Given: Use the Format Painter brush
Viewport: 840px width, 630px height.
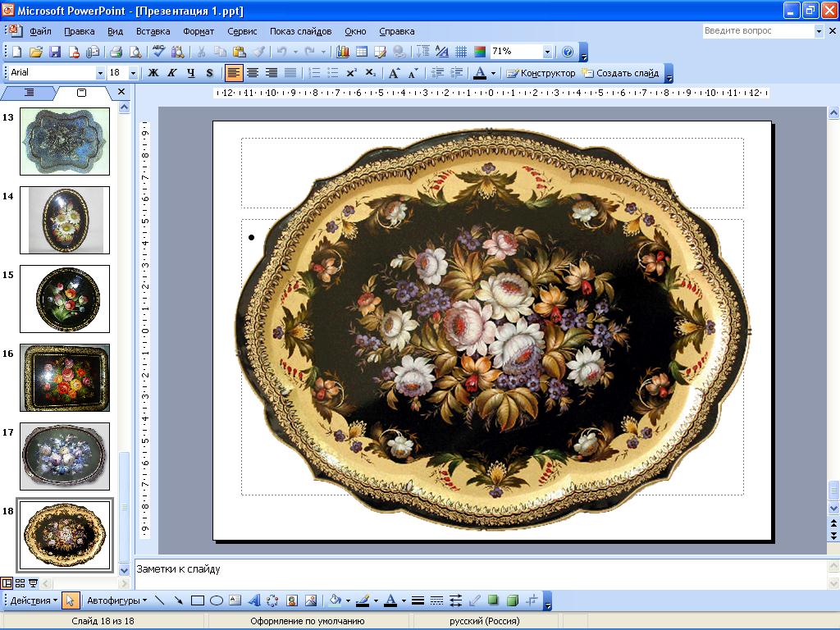Looking at the screenshot, I should [x=258, y=52].
